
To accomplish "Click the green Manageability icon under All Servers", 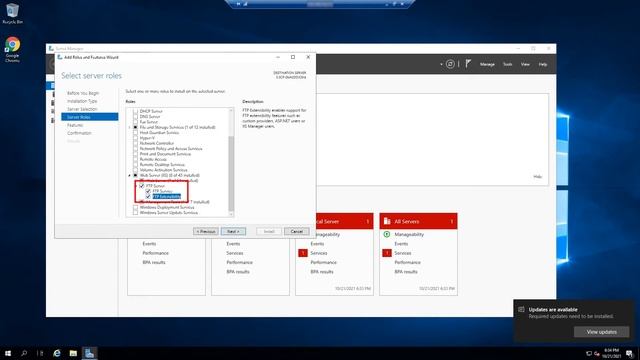I will (x=387, y=234).
